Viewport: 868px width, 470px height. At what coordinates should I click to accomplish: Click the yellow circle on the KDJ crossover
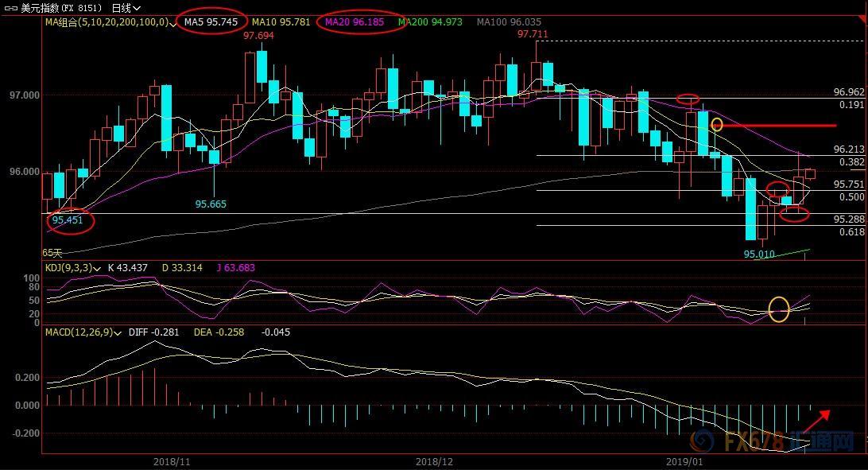pyautogui.click(x=780, y=309)
